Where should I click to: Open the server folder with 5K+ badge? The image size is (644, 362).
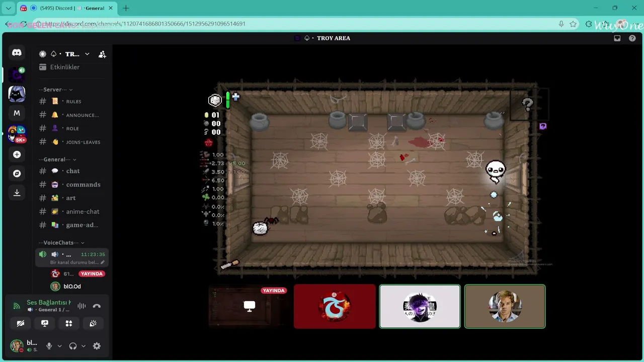click(17, 134)
